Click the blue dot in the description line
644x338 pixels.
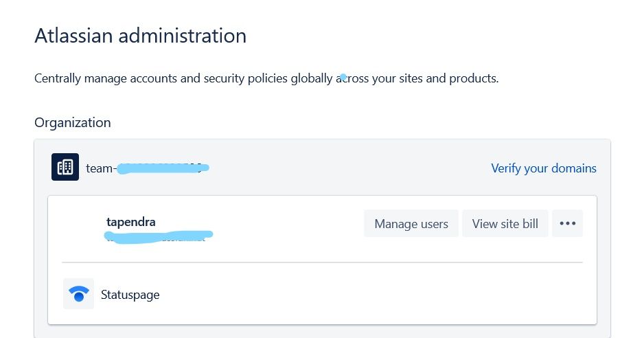(343, 76)
